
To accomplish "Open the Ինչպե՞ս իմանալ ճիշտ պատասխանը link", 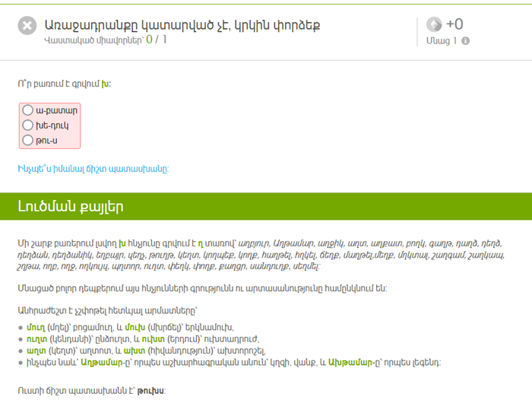I will coord(93,169).
